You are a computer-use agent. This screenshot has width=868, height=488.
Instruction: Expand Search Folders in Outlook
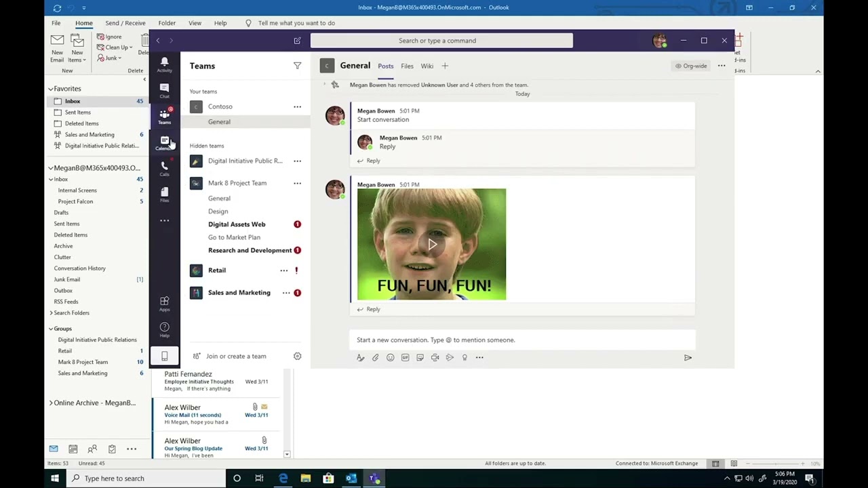click(51, 313)
